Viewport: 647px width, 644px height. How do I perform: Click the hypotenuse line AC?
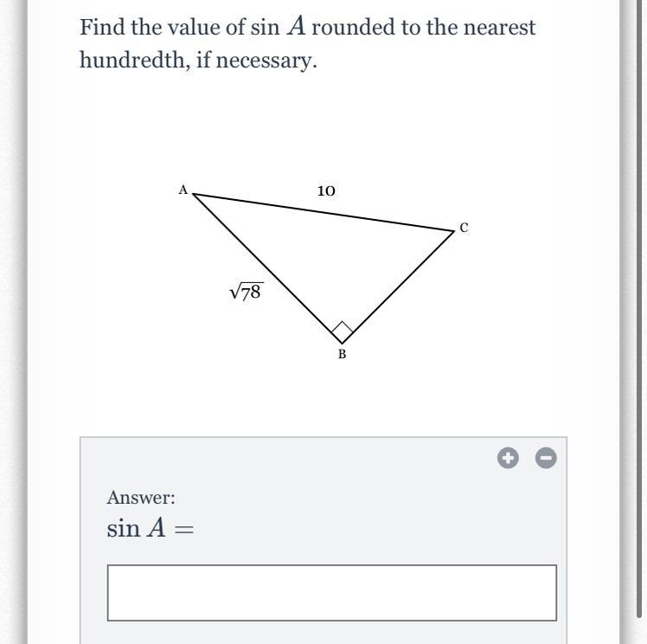[323, 213]
